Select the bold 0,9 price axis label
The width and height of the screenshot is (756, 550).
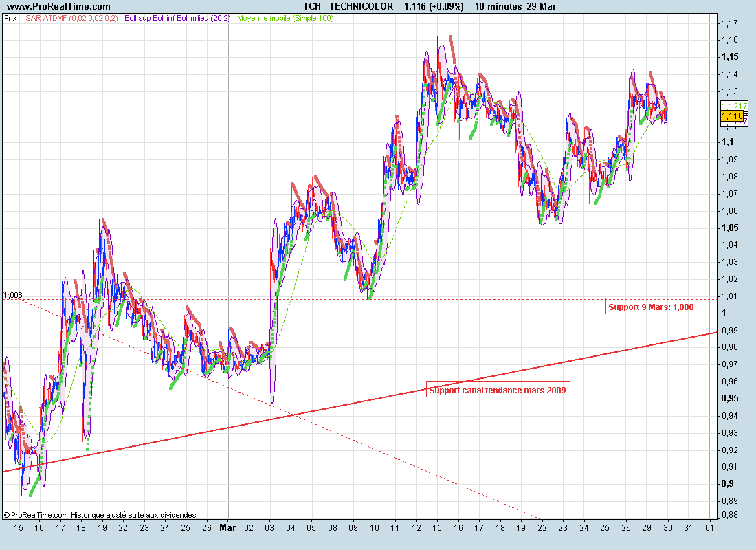click(728, 484)
